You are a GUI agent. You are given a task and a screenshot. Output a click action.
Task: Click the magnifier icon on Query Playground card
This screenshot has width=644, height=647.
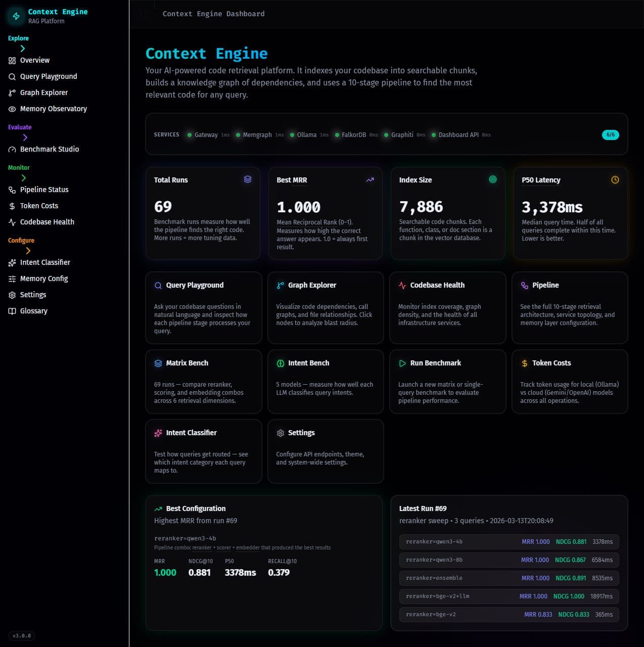coord(158,286)
